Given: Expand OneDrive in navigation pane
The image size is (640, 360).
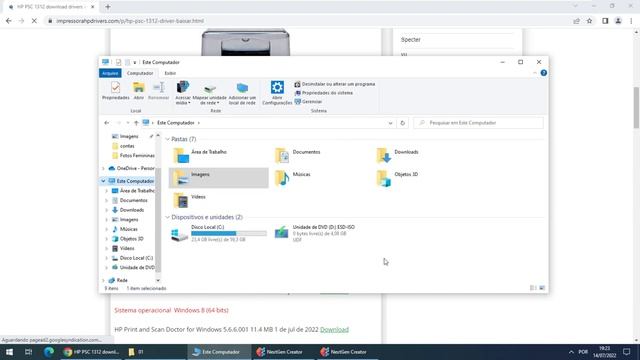Looking at the screenshot, I should (103, 168).
